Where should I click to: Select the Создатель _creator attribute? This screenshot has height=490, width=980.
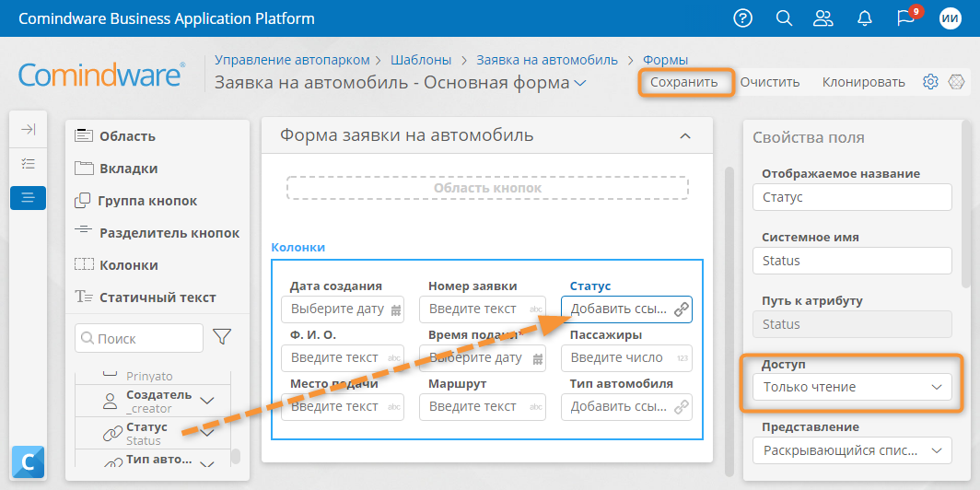(153, 402)
